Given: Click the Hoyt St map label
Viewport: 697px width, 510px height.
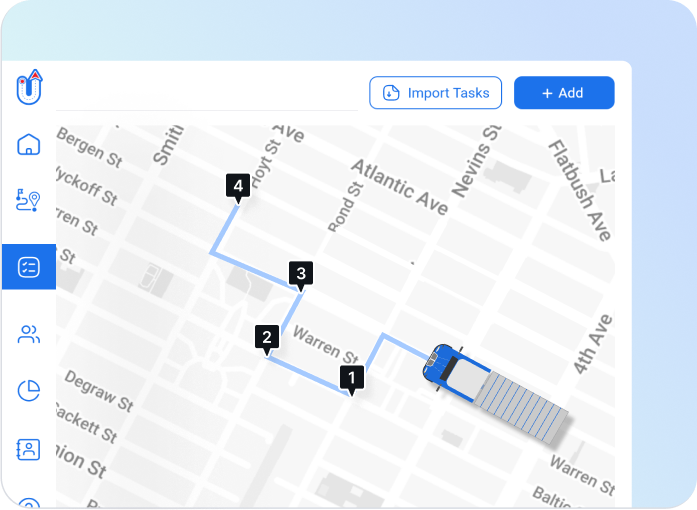Looking at the screenshot, I should [265, 164].
